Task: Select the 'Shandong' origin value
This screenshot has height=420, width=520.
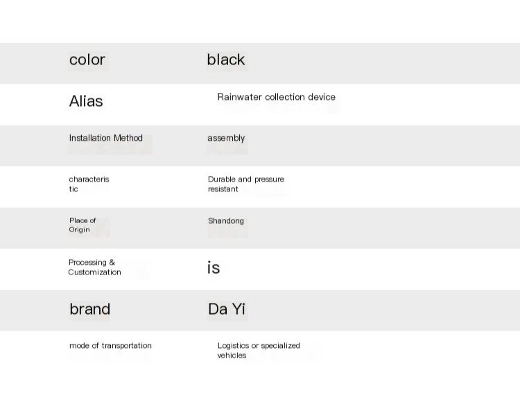Action: coord(226,221)
